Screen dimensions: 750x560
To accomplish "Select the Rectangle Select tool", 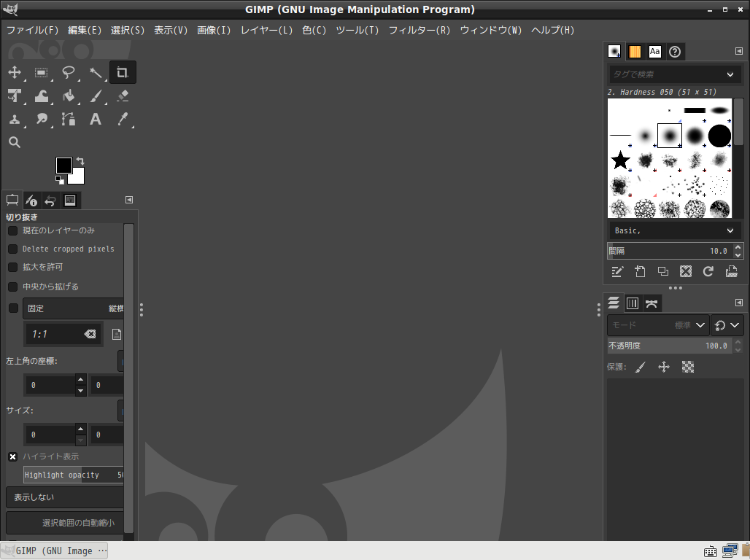I will (x=41, y=72).
